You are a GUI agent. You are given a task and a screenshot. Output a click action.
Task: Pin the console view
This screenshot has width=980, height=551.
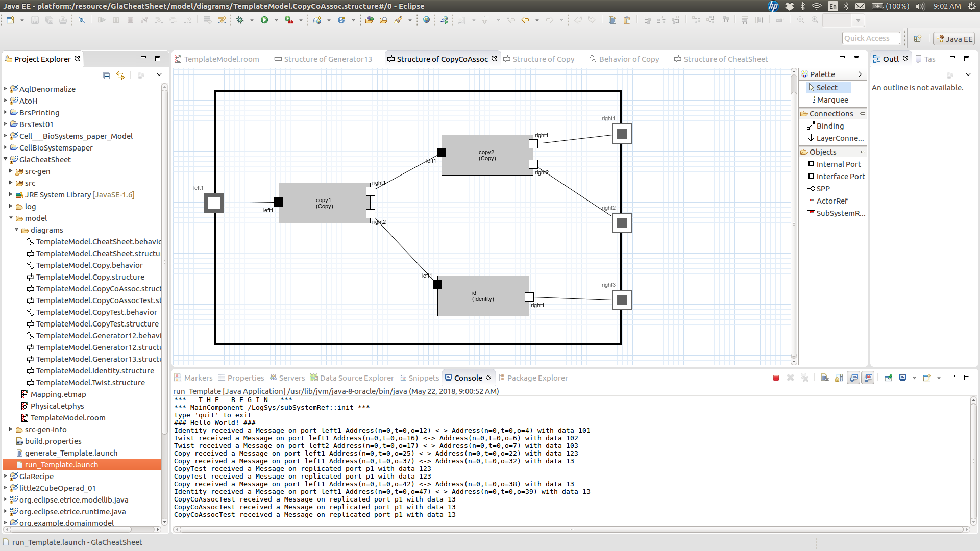pos(889,378)
